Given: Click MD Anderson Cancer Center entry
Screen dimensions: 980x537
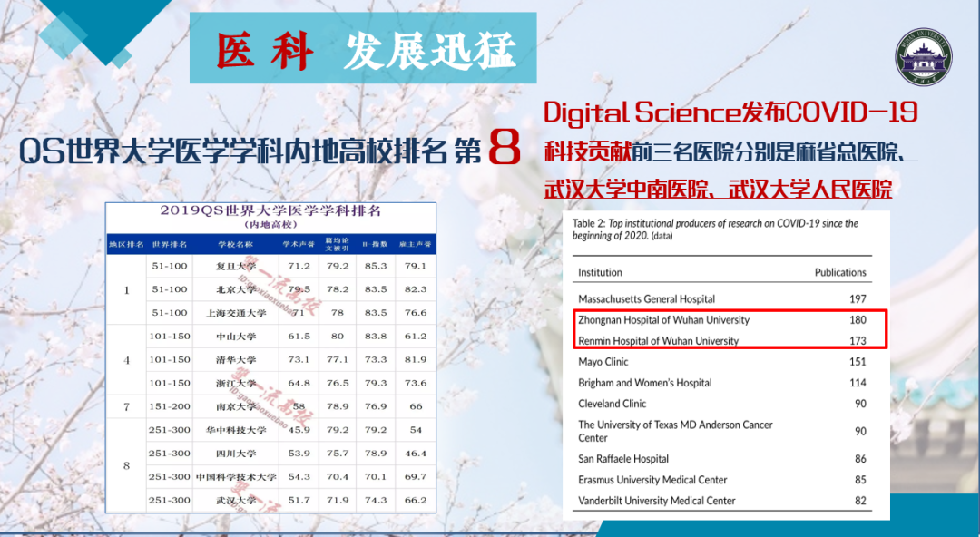Looking at the screenshot, I should point(675,432).
